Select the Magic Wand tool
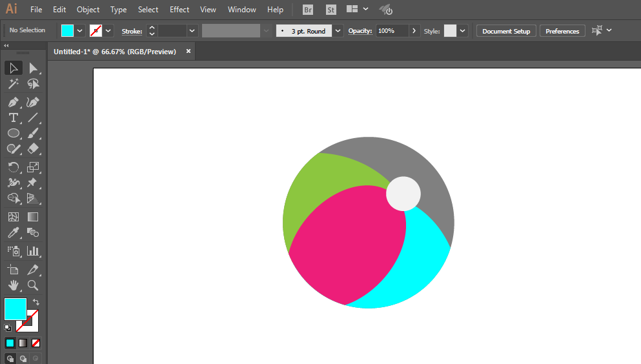Viewport: 641px width, 364px height. (14, 84)
